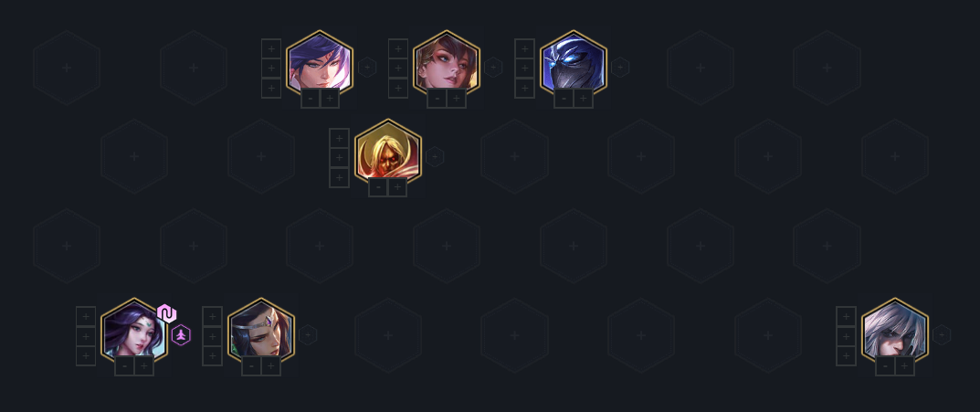
Task: Select the purple-haired male champion portrait
Action: click(320, 62)
